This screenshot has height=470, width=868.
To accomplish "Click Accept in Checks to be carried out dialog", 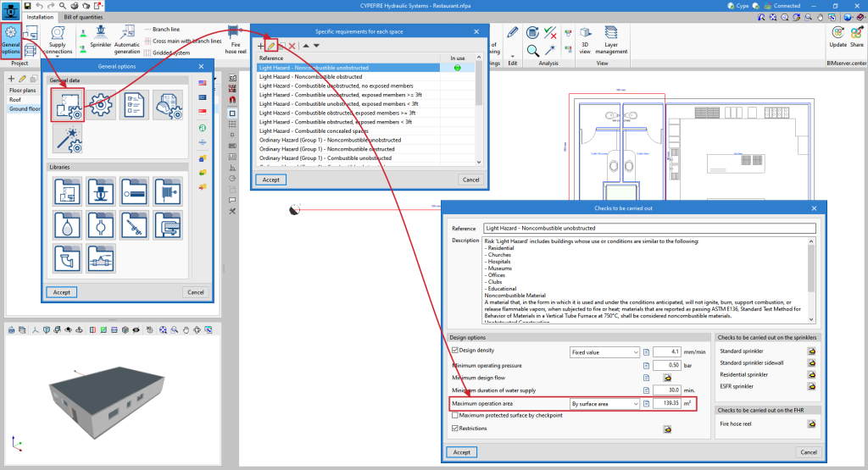I will point(461,452).
